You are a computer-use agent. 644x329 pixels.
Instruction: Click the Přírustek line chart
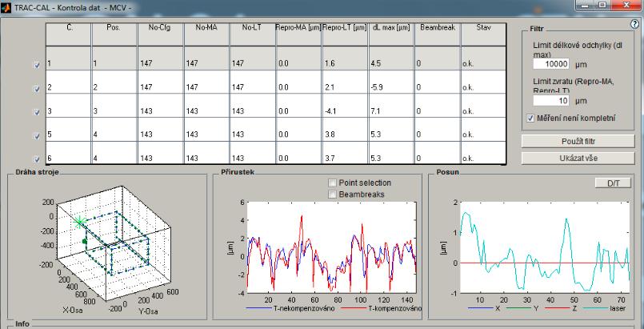click(x=331, y=247)
